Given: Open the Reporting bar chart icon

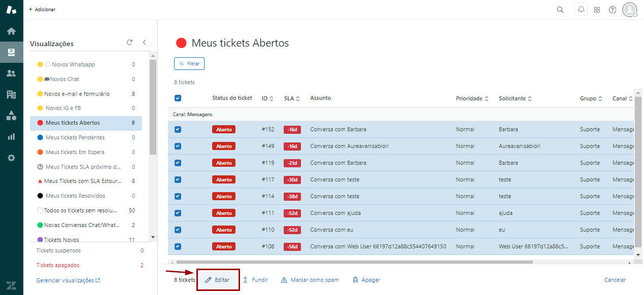Looking at the screenshot, I should (11, 136).
